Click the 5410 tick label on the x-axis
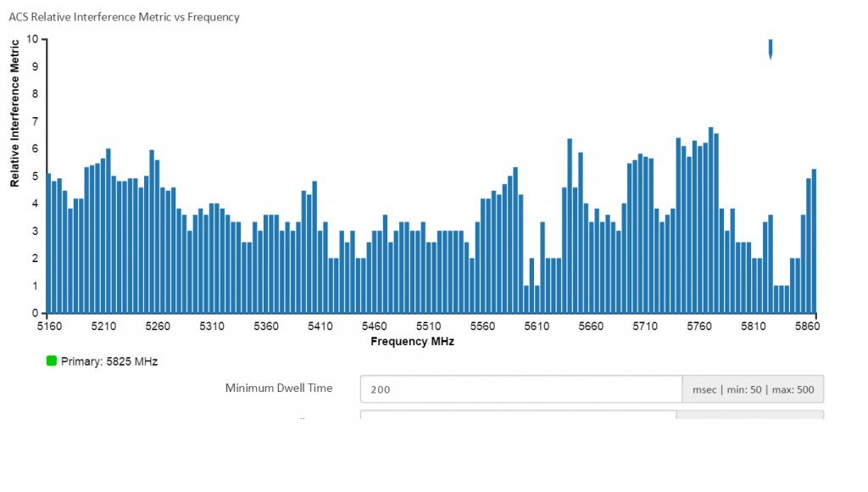The width and height of the screenshot is (868, 492). pyautogui.click(x=320, y=326)
